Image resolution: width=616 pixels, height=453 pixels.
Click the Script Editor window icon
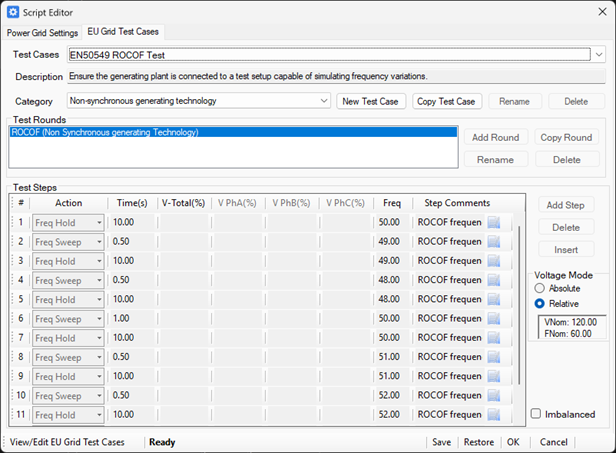(12, 12)
